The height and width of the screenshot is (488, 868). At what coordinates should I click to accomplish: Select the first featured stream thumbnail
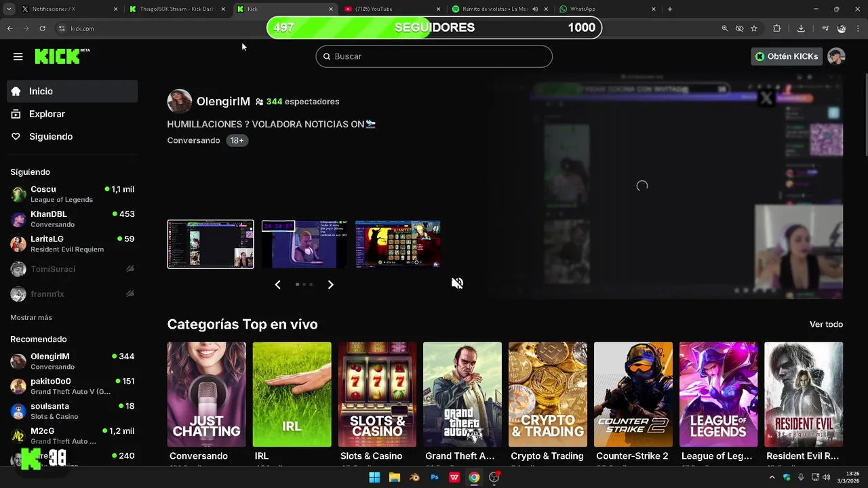point(211,244)
